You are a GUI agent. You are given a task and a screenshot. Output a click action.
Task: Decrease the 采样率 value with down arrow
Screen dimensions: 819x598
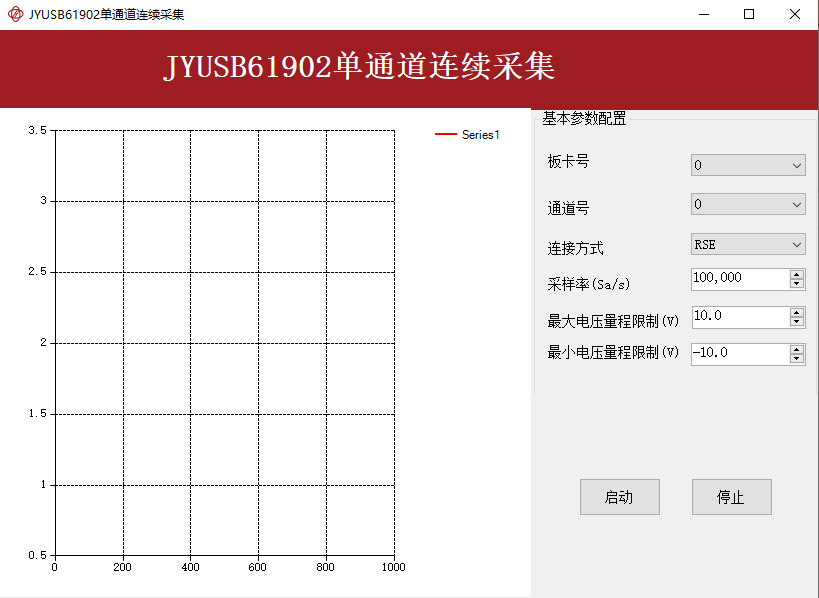(797, 284)
